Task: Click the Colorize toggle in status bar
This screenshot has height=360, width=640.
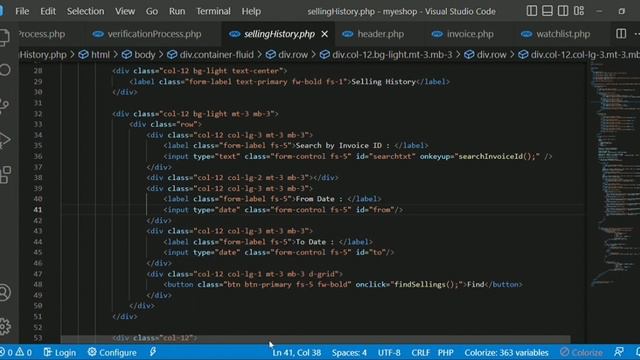Action: (582, 352)
